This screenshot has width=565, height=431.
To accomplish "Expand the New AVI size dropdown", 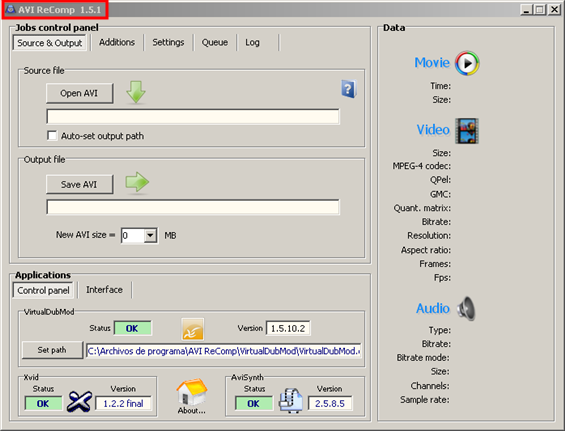I will click(x=150, y=236).
